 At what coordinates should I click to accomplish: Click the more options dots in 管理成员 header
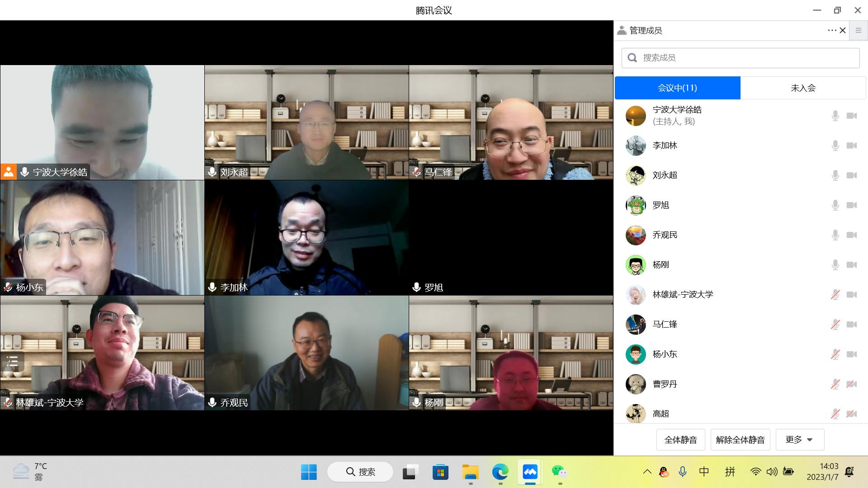pos(832,30)
